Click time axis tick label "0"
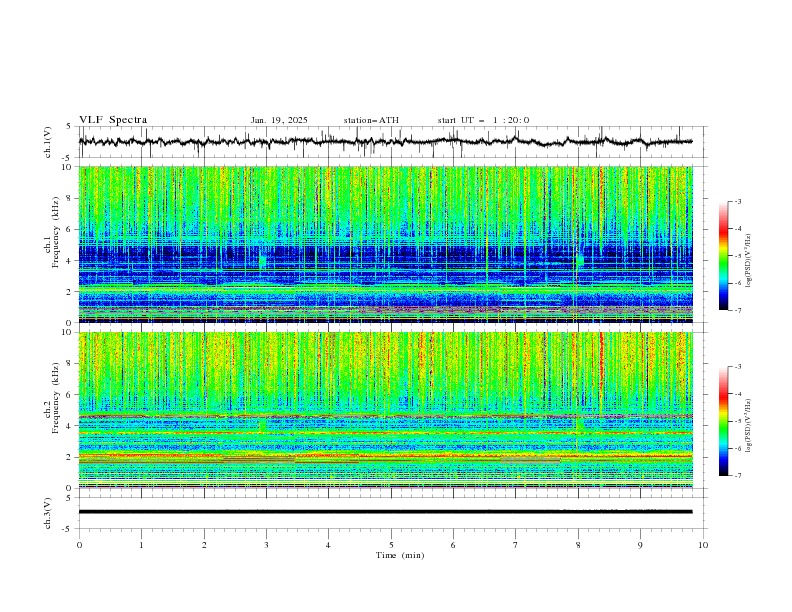Screen dimensions: 792x612 coord(79,545)
